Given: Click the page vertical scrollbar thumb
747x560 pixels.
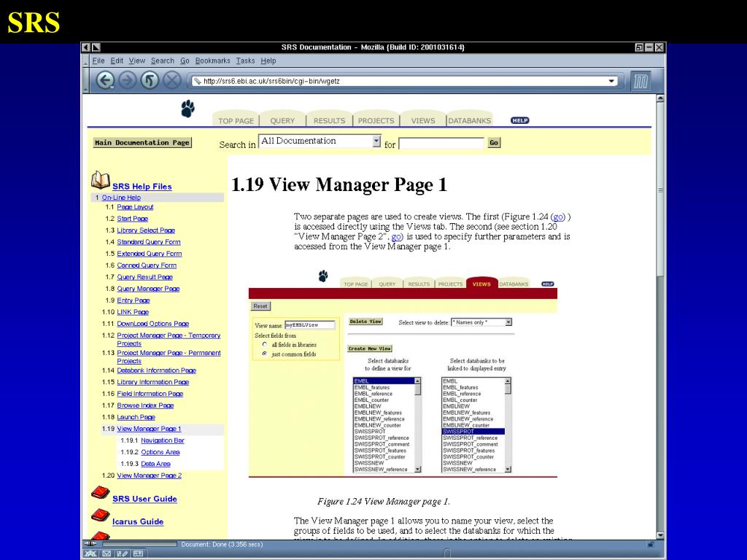Looking at the screenshot, I should click(660, 190).
